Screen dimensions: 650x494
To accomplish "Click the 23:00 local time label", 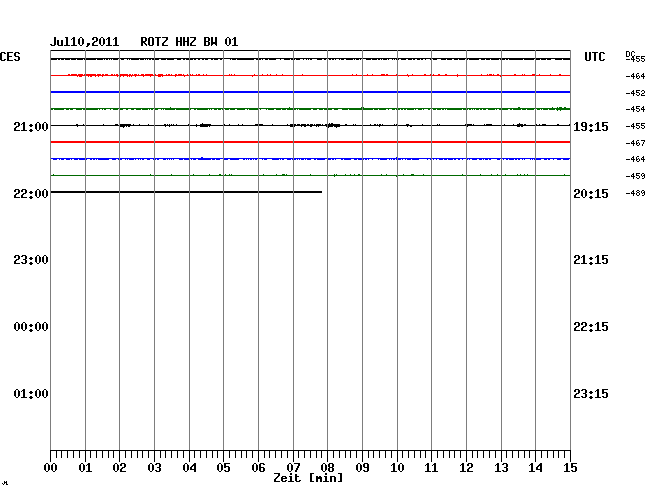I will click(31, 260).
